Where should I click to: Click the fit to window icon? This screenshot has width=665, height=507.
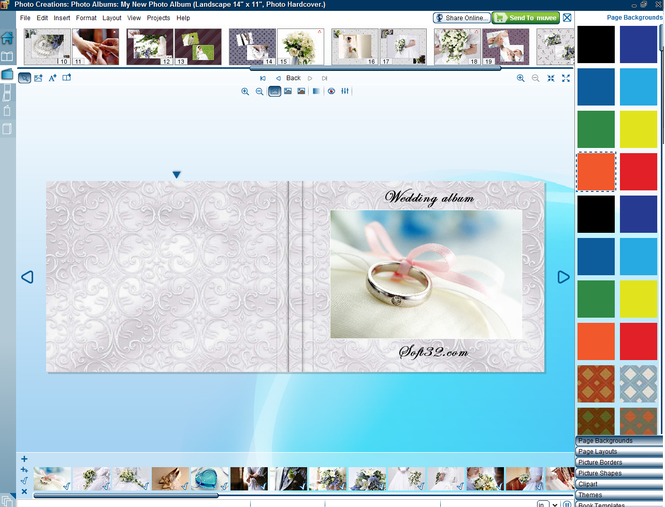pos(550,78)
